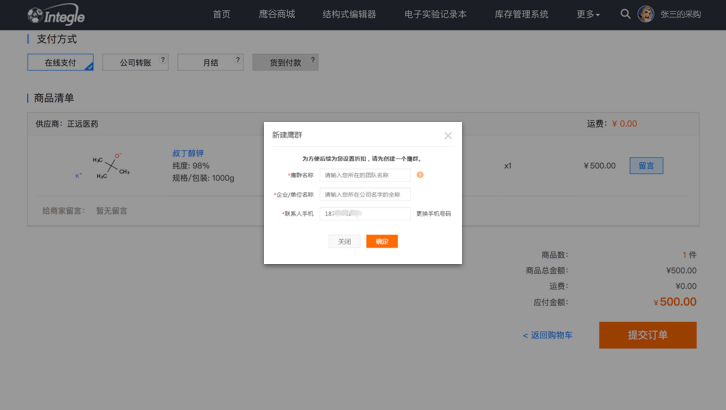Open 鹰谷商城 in navigation bar

tap(276, 14)
